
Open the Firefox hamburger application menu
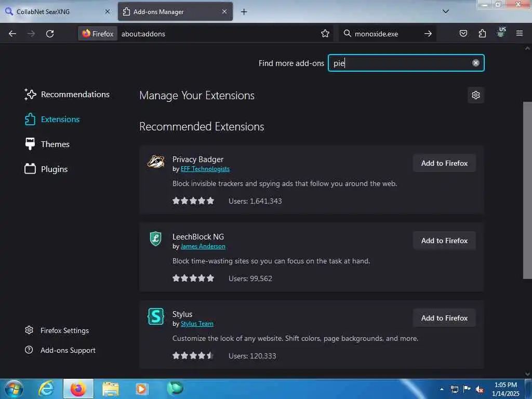[520, 33]
